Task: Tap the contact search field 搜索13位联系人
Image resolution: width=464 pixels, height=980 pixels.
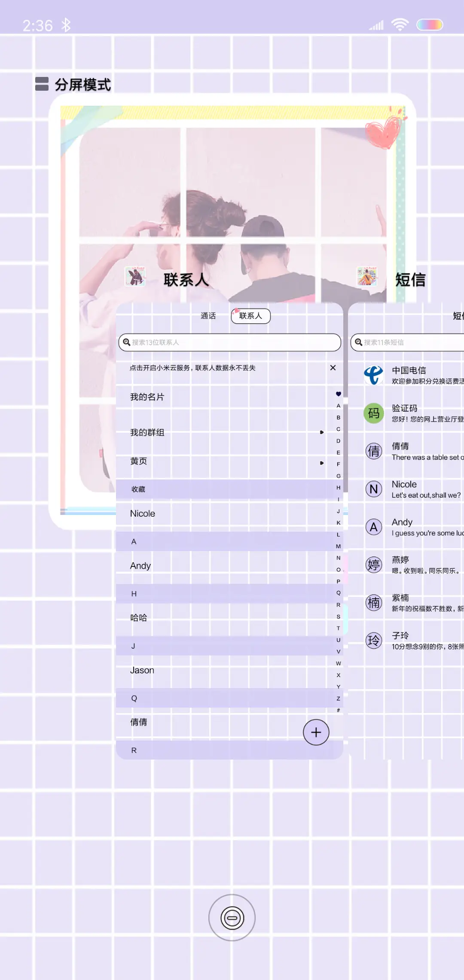Action: tap(229, 342)
